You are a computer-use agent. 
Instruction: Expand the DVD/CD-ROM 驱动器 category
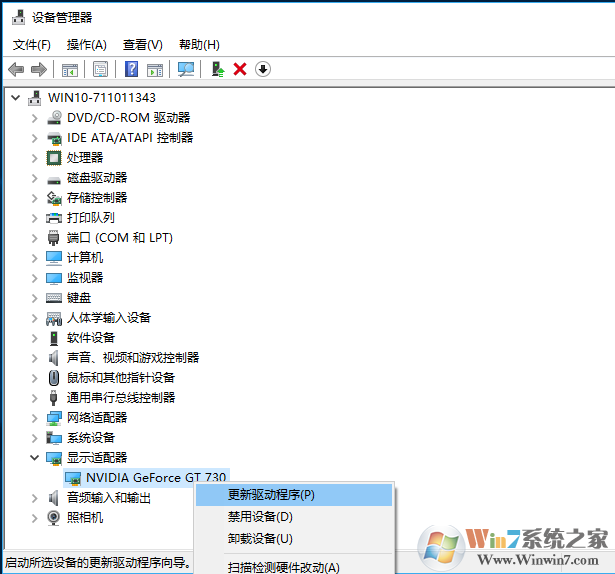tap(35, 118)
